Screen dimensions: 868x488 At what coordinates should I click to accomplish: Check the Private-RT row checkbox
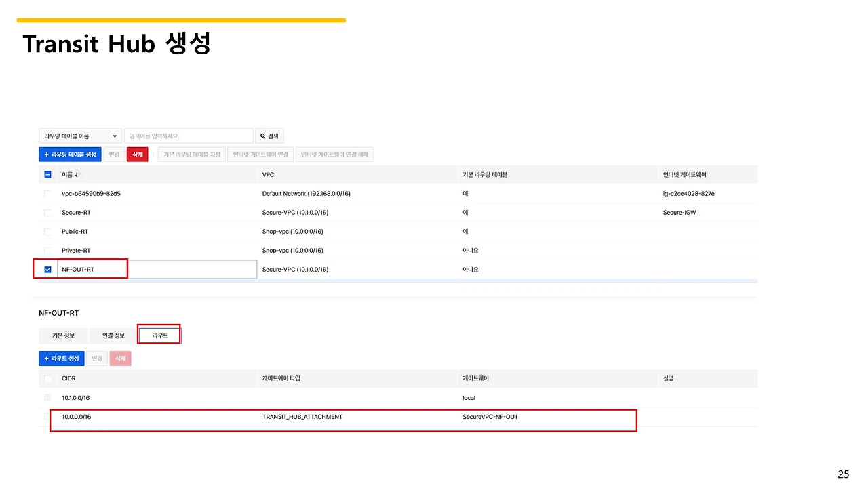[x=47, y=251]
